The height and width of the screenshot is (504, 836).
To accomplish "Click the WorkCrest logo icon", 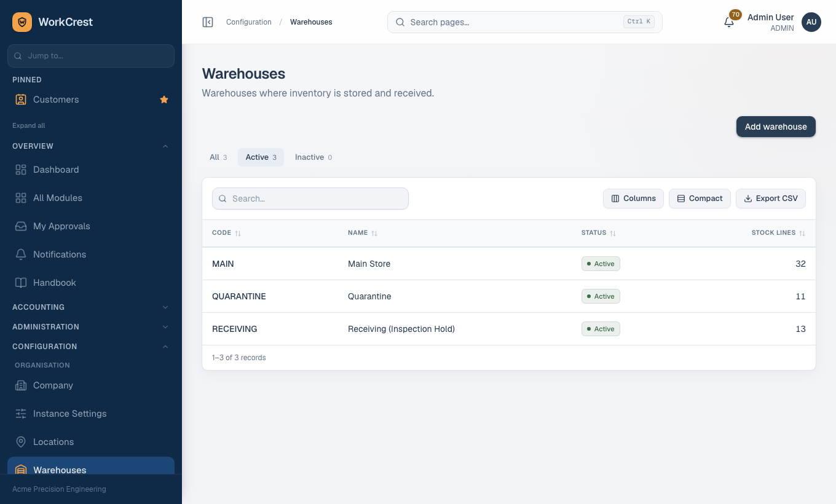I will (x=22, y=22).
